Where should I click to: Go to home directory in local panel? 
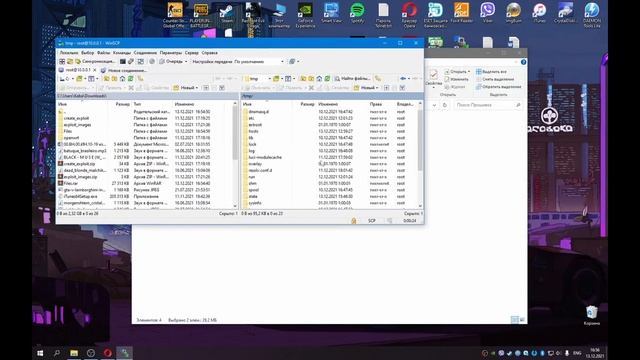coord(122,78)
